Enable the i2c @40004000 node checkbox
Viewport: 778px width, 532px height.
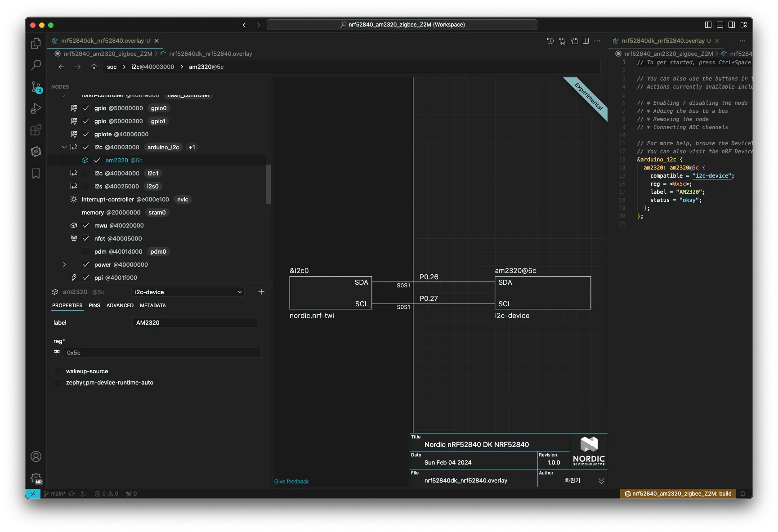pos(86,173)
